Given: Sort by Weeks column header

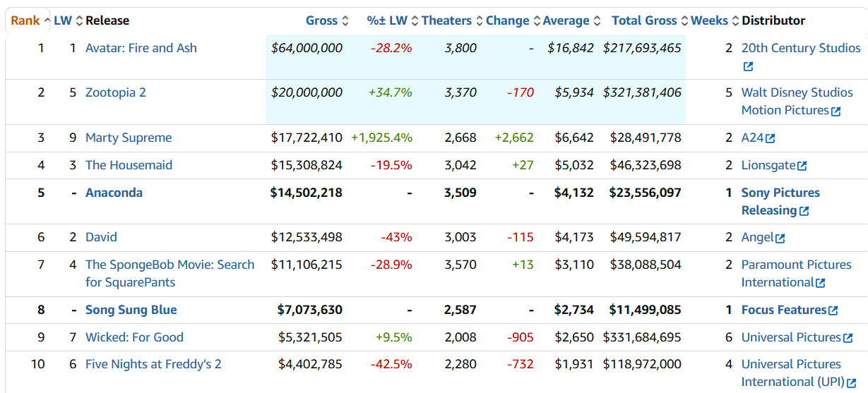Looking at the screenshot, I should (709, 20).
